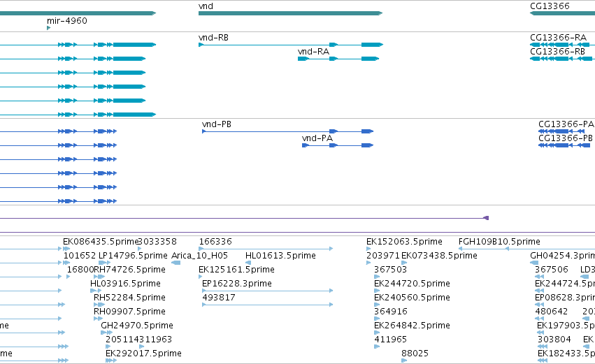Select the EK197903 label
This screenshot has width=595, height=364.
[x=566, y=326]
